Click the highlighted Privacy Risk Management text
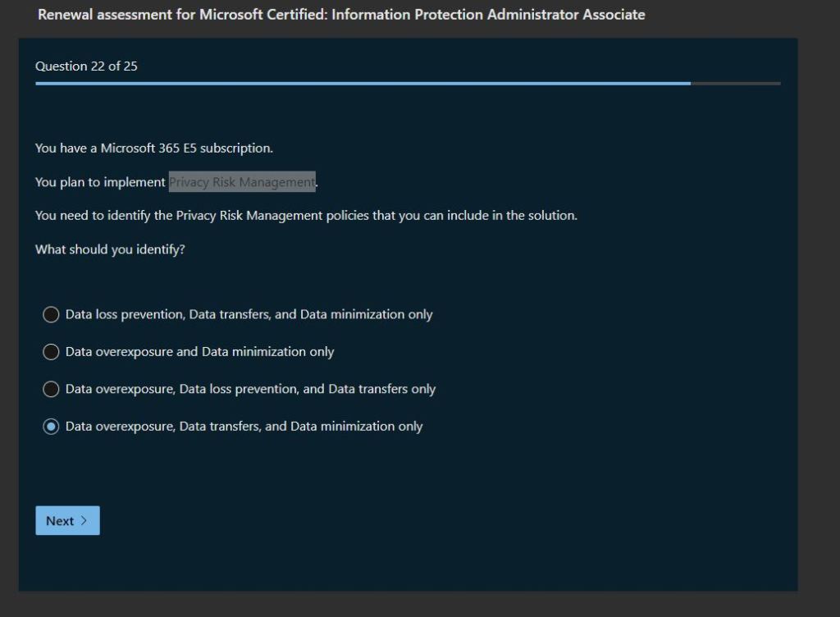 (242, 182)
